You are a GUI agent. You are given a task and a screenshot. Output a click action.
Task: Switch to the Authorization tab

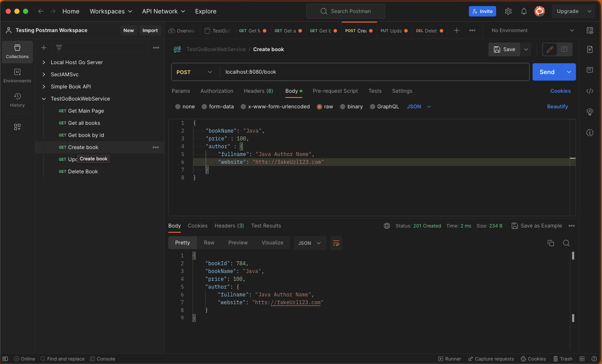(x=217, y=91)
